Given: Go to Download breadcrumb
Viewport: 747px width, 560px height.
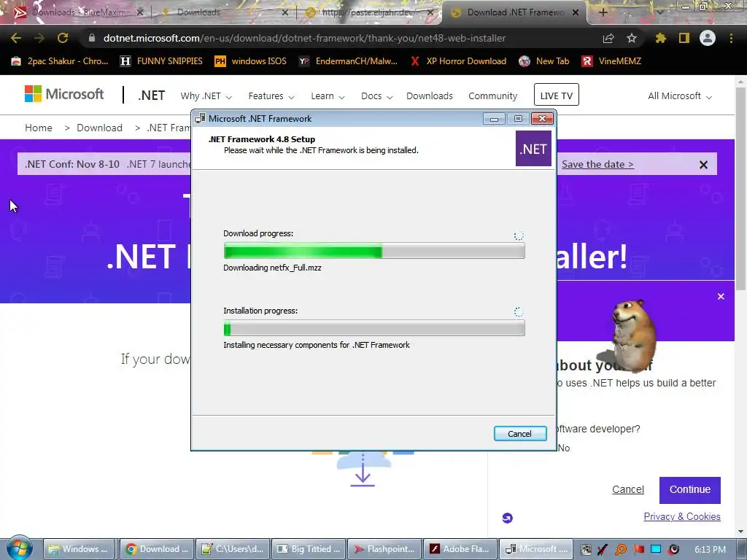Looking at the screenshot, I should point(99,128).
